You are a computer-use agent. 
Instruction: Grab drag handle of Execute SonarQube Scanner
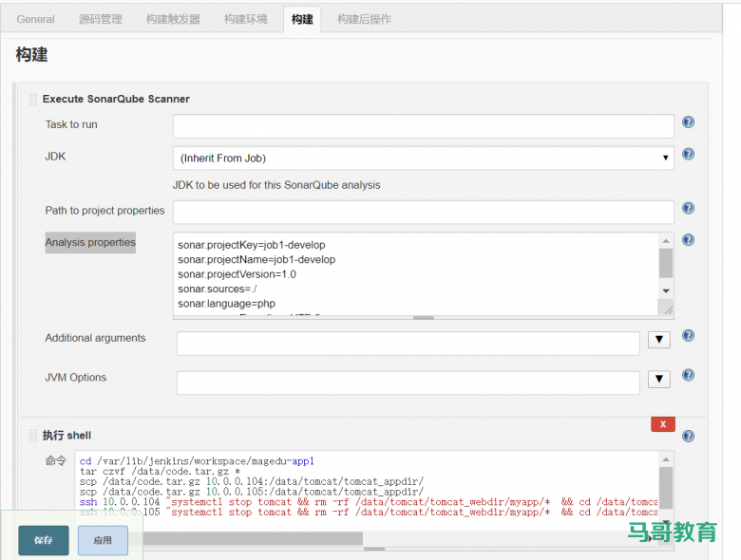pyautogui.click(x=32, y=99)
